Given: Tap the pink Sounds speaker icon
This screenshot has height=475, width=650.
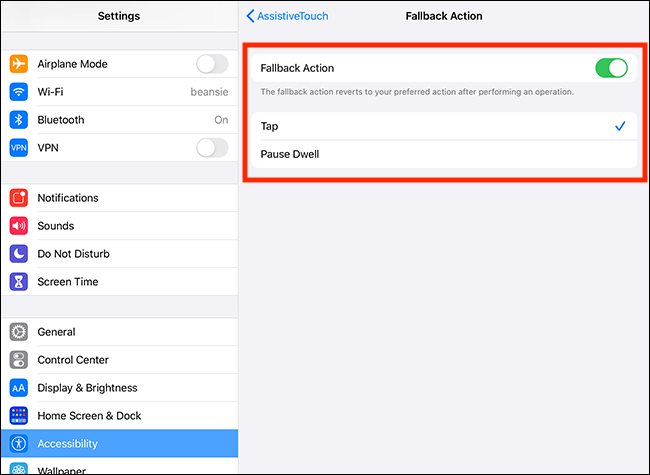Looking at the screenshot, I should [x=19, y=226].
